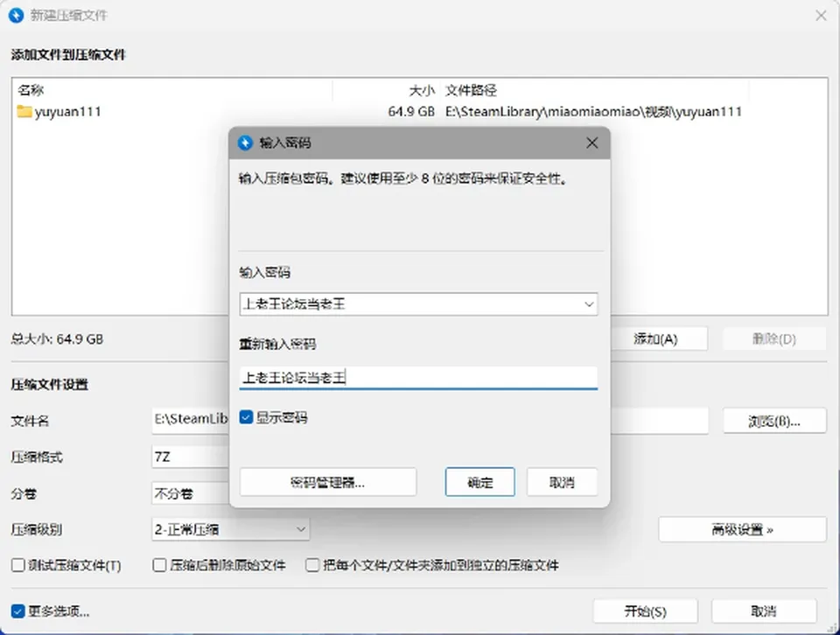Expand the password history dropdown arrow
Viewport: 840px width, 635px height.
(589, 304)
